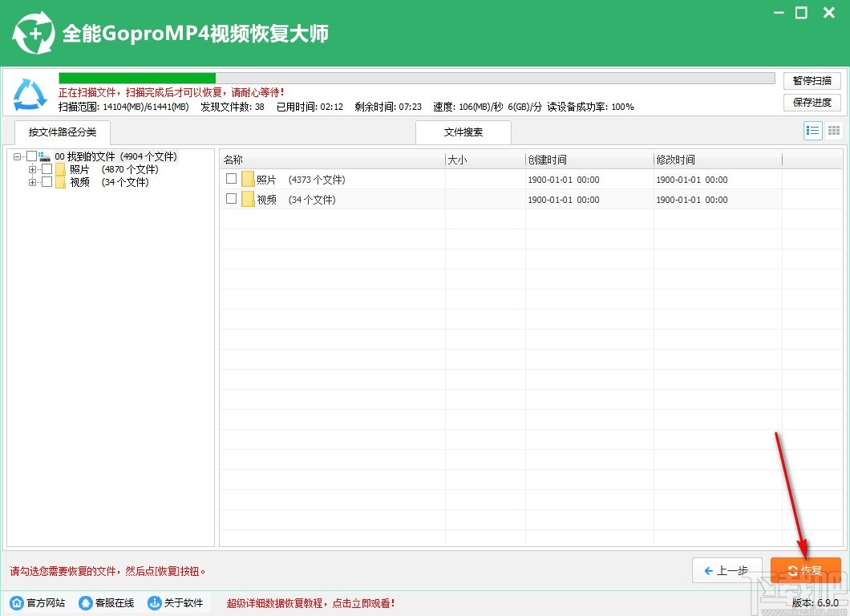Open the 关于软件 link

176,603
